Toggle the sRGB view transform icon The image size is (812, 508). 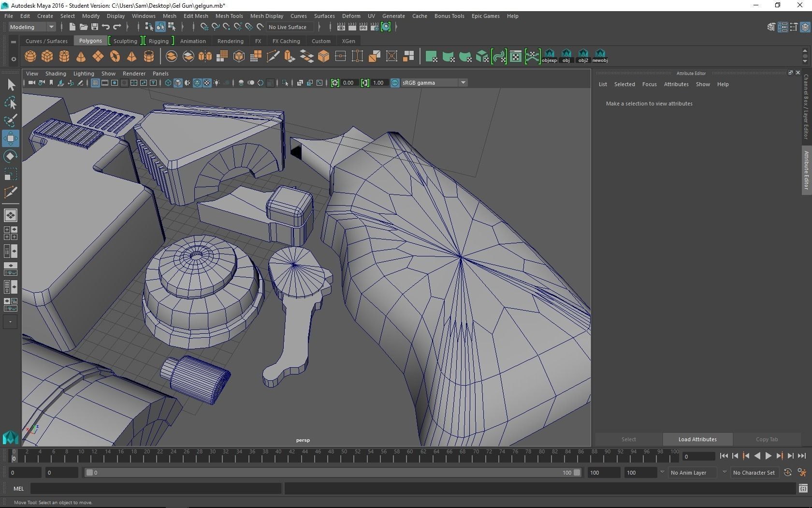coord(395,83)
